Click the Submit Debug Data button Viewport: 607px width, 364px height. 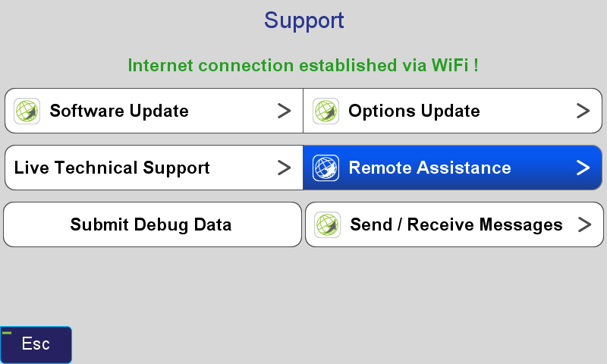click(153, 224)
